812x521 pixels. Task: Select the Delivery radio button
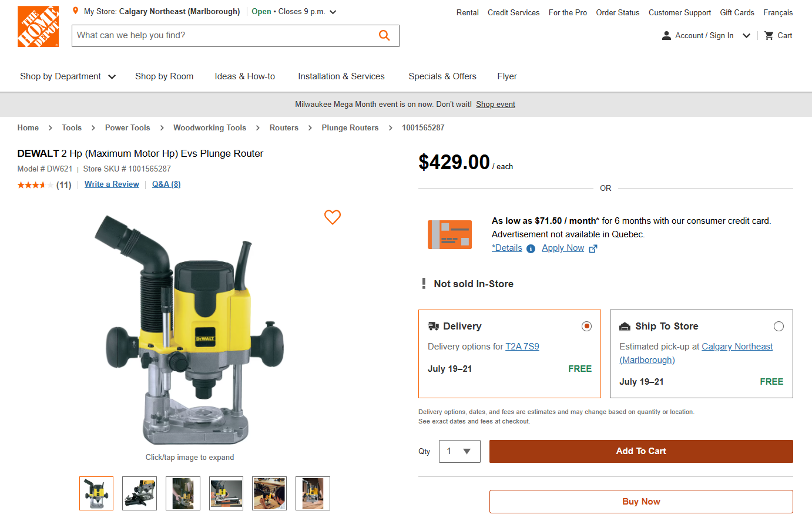coord(586,327)
